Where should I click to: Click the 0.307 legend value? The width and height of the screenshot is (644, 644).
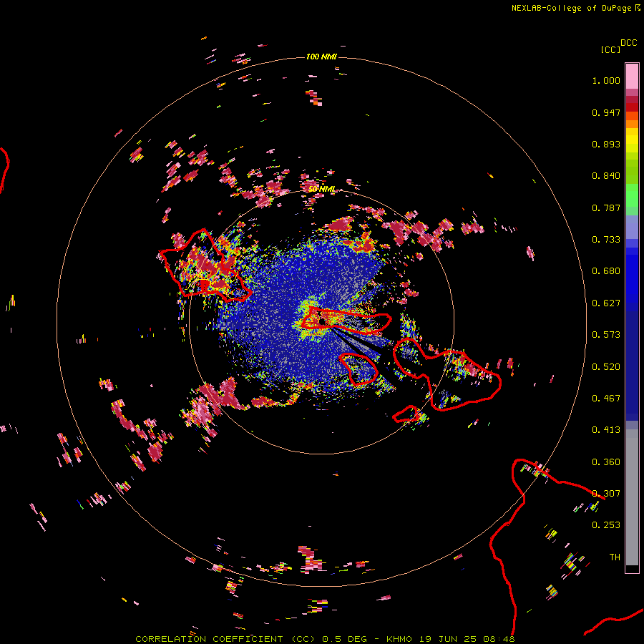point(606,494)
